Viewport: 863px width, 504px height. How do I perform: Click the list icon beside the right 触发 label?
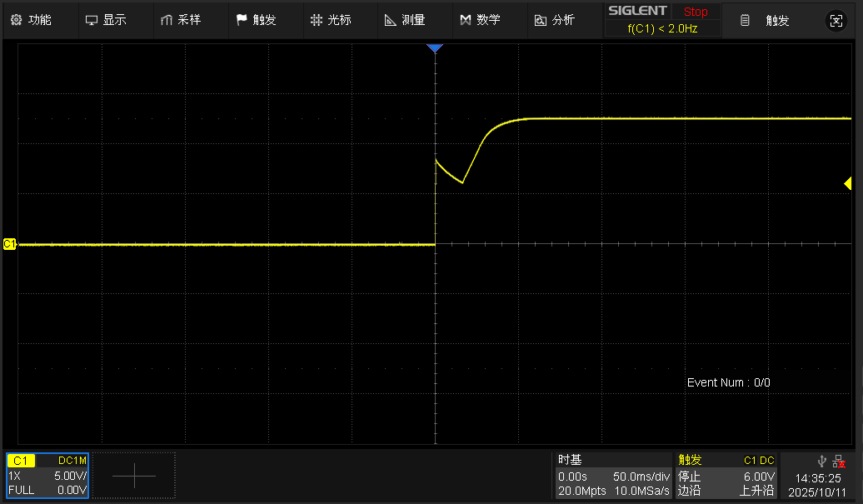tap(745, 20)
